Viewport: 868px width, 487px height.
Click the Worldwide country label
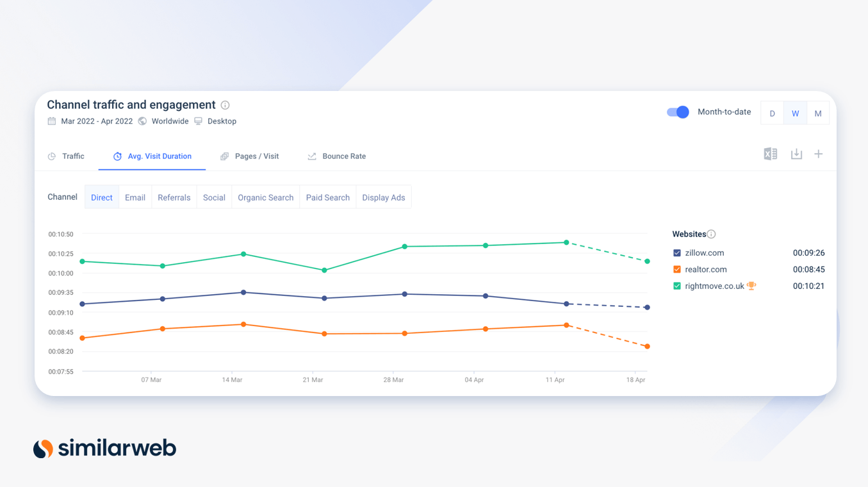point(170,121)
